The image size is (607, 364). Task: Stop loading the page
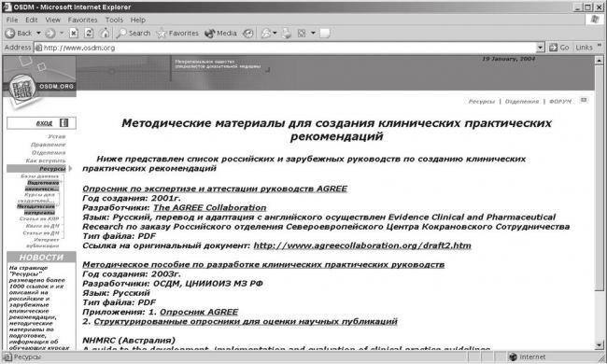pyautogui.click(x=74, y=34)
